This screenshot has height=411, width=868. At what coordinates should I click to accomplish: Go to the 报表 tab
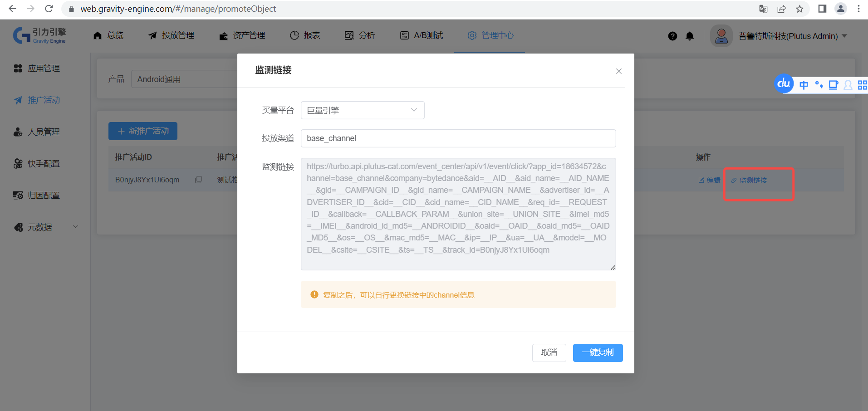(x=305, y=35)
